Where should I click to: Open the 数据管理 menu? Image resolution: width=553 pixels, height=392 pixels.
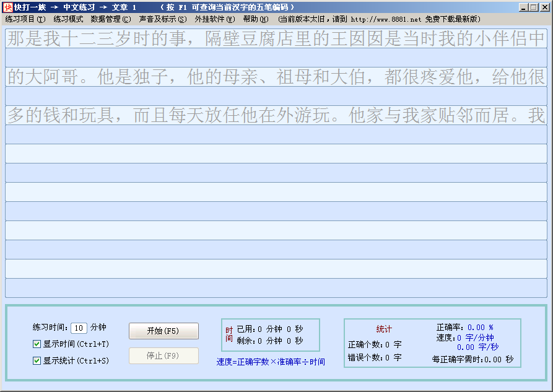111,19
